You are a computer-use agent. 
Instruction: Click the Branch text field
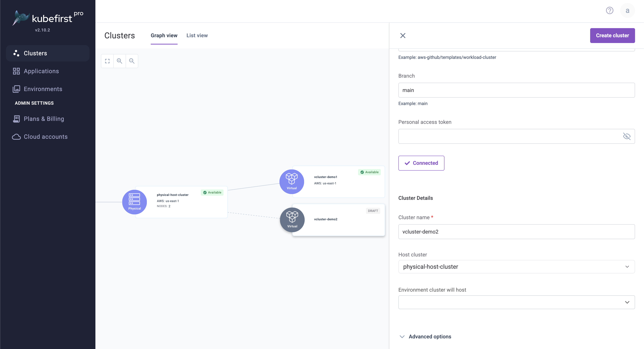(x=516, y=90)
